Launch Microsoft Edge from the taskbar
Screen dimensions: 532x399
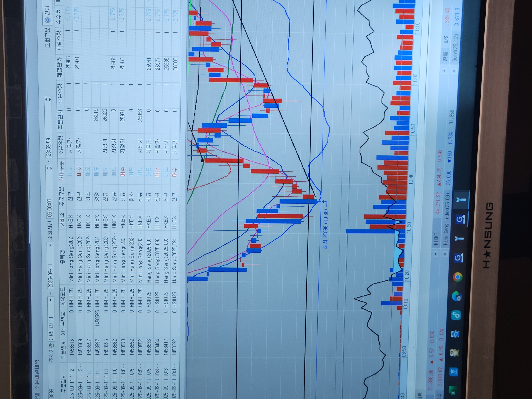point(456,296)
